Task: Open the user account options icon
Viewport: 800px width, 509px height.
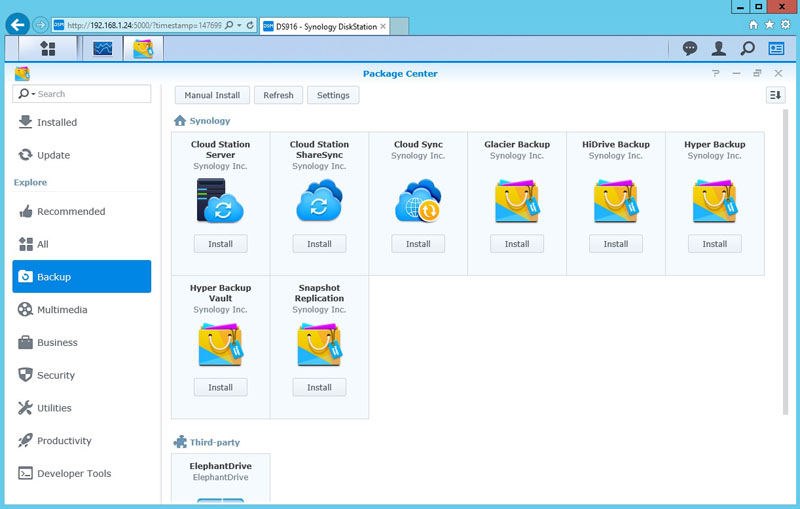Action: [x=718, y=48]
